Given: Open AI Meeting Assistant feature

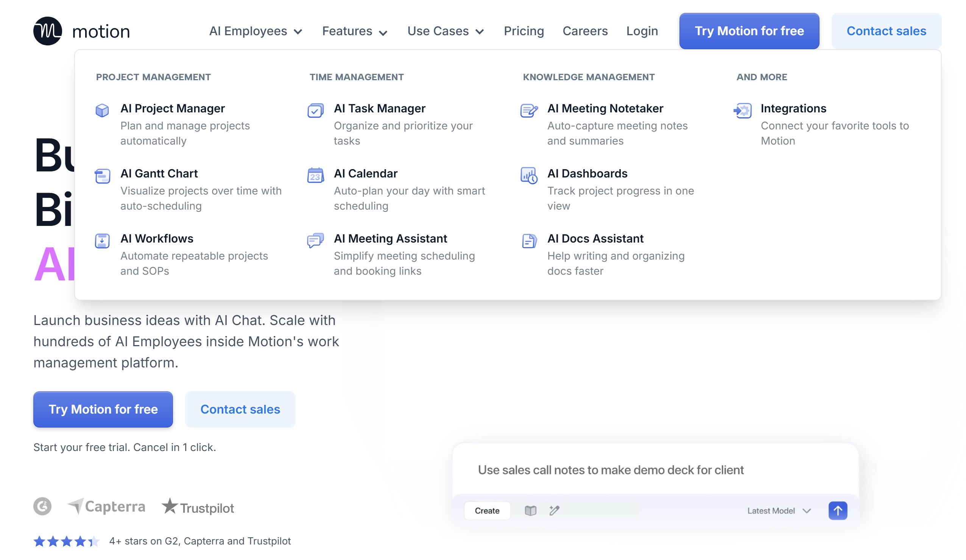Looking at the screenshot, I should tap(402, 255).
